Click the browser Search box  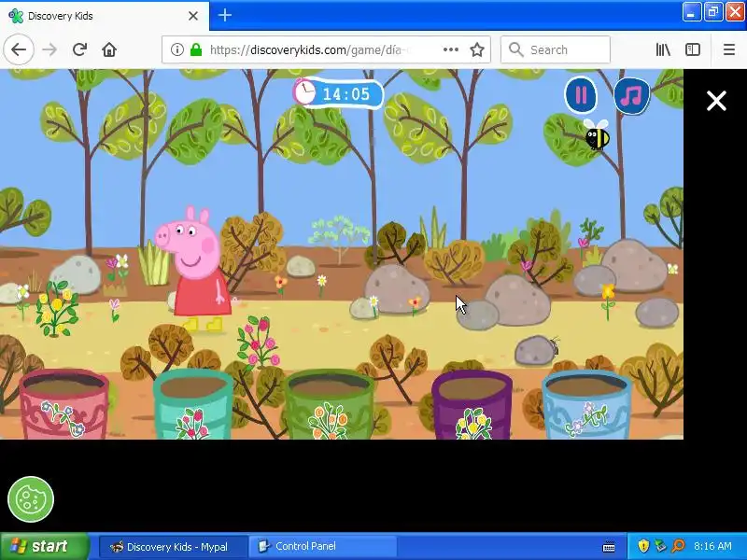click(x=556, y=49)
